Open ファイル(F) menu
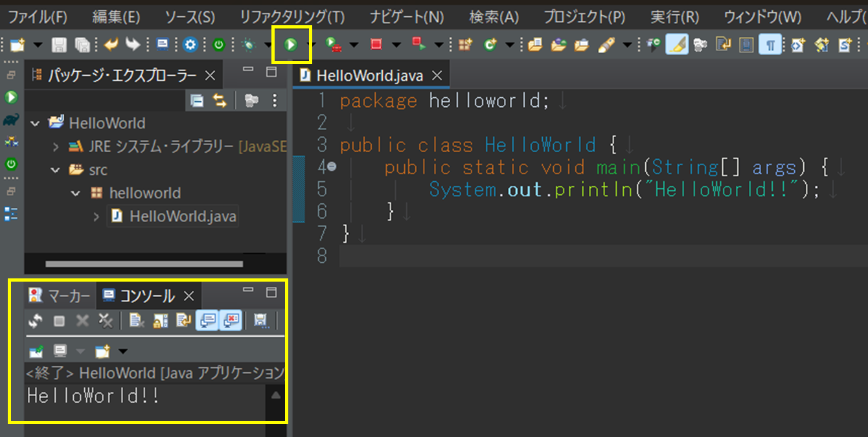This screenshot has width=868, height=437. click(x=37, y=16)
